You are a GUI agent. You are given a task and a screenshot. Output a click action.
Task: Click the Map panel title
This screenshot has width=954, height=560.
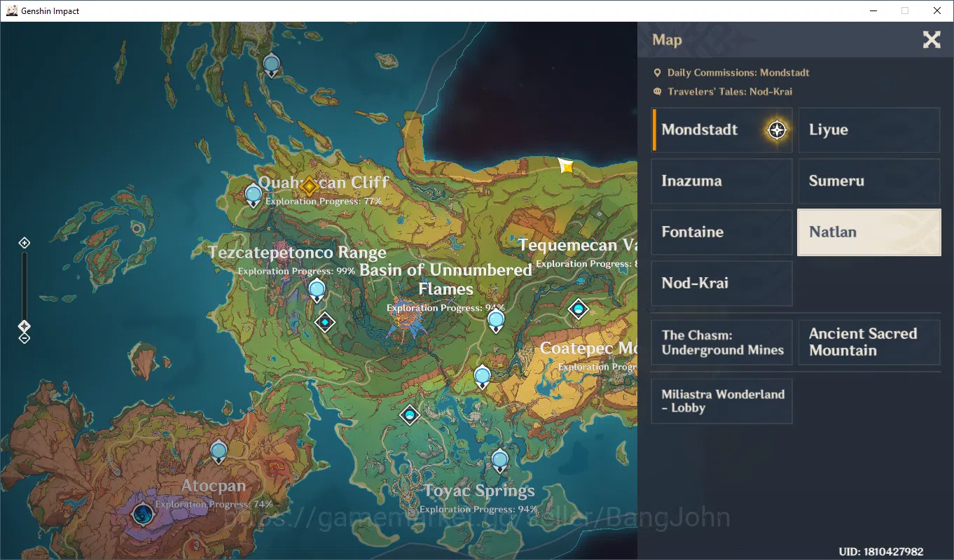point(667,40)
